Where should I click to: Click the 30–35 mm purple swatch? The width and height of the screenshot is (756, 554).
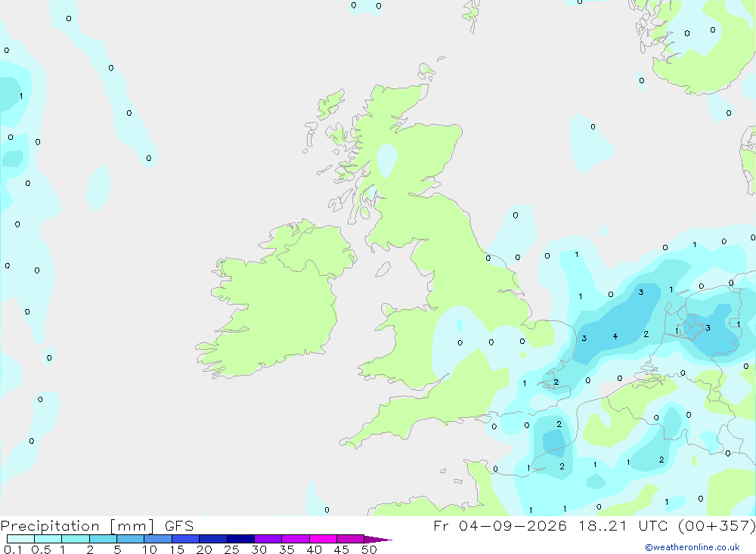point(268,539)
